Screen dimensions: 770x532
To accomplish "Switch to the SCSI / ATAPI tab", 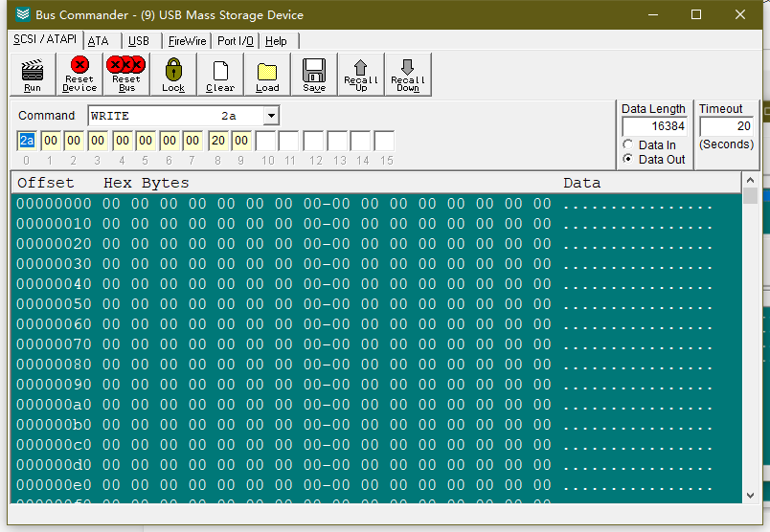I will tap(45, 39).
